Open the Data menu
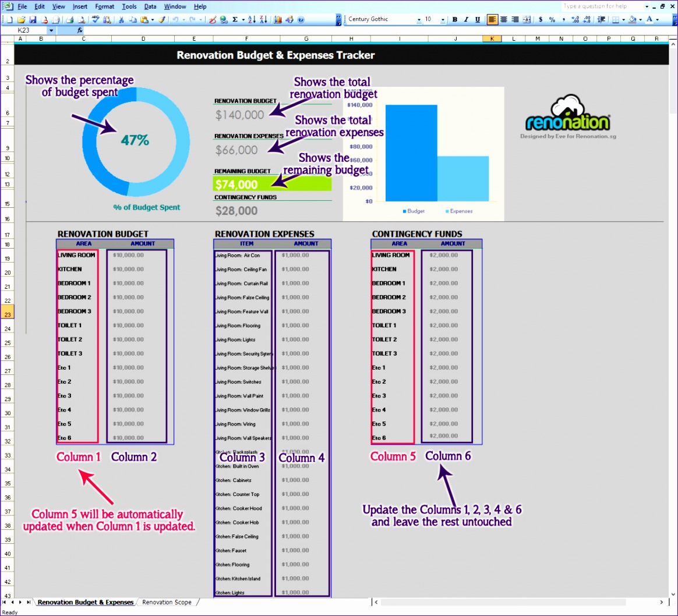The width and height of the screenshot is (678, 616). [150, 6]
